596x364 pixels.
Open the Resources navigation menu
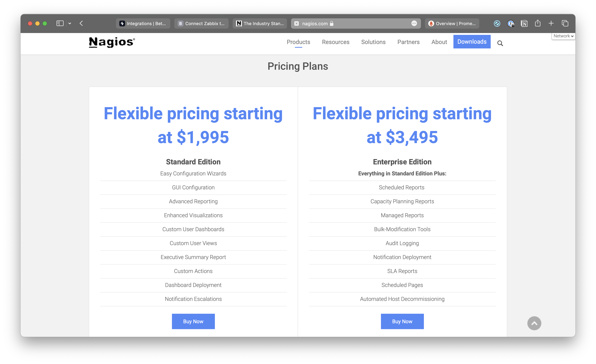point(335,42)
